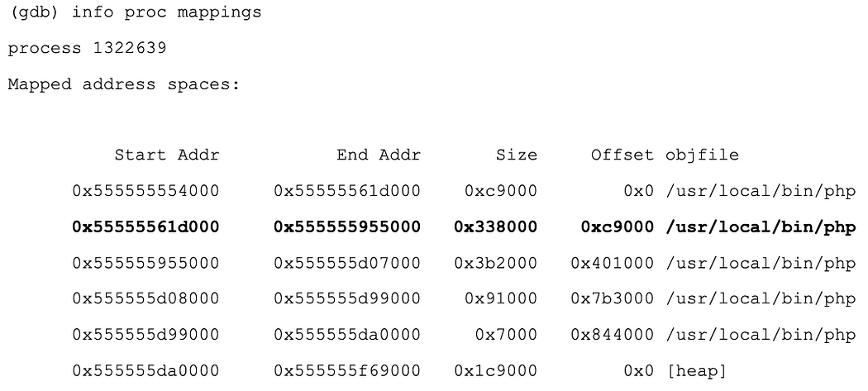Click the offset value 0x844000
This screenshot has height=391, width=868.
[x=613, y=335]
